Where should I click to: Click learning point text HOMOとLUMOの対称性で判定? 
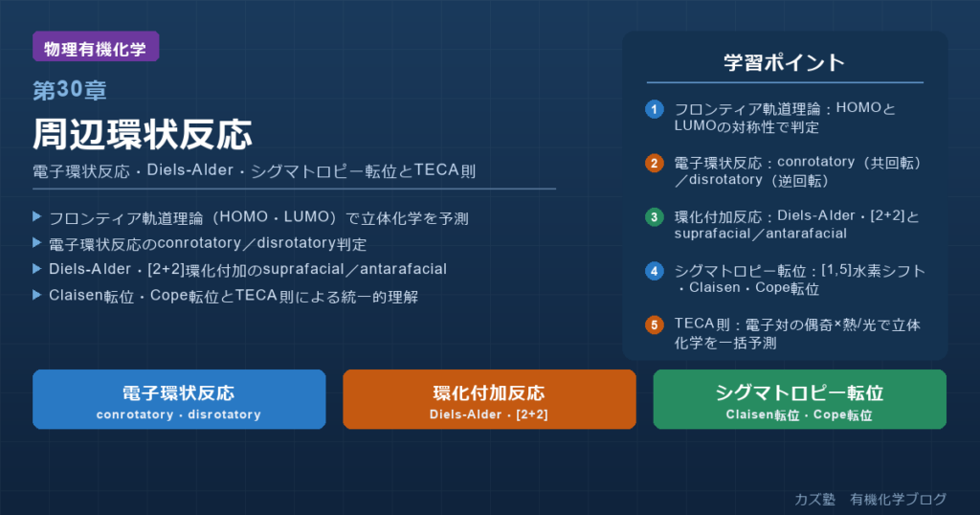785,118
